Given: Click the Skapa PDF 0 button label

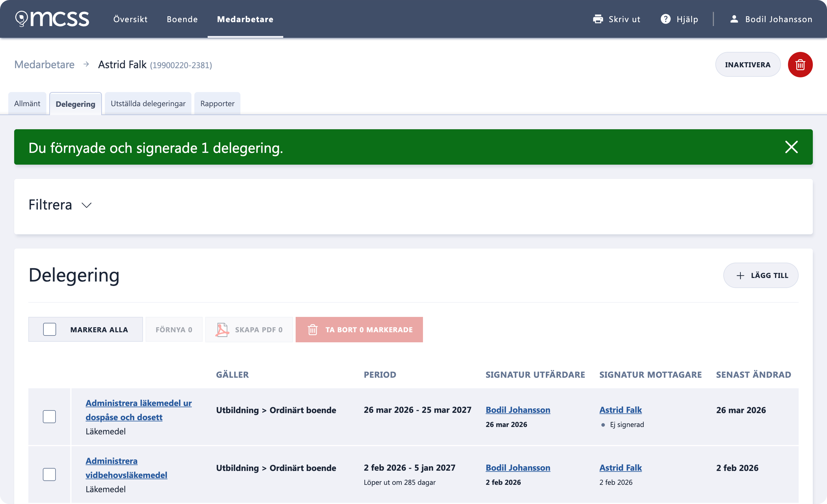Looking at the screenshot, I should [259, 330].
